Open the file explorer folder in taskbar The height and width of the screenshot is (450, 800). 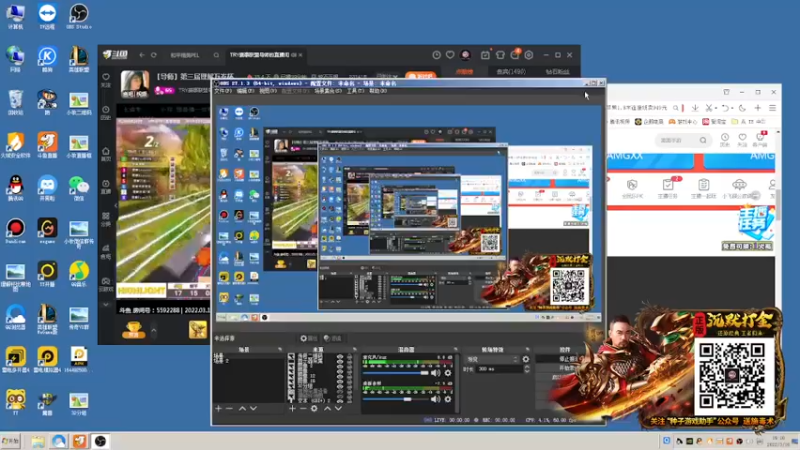[x=38, y=441]
